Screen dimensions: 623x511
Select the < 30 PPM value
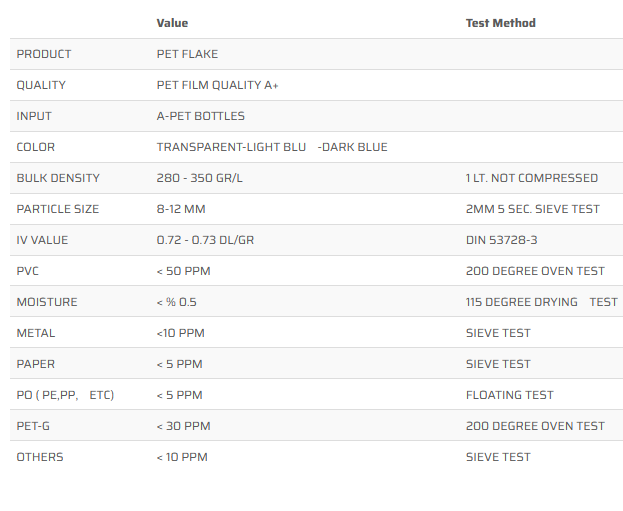click(x=183, y=426)
